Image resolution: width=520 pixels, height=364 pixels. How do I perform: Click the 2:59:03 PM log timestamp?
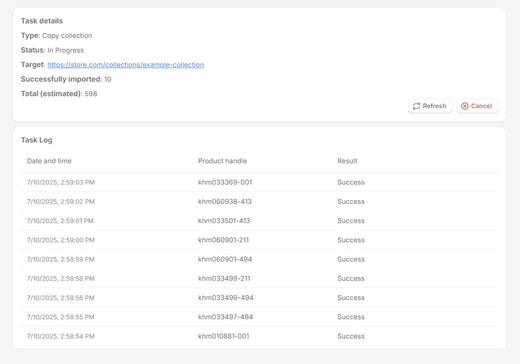coord(61,182)
